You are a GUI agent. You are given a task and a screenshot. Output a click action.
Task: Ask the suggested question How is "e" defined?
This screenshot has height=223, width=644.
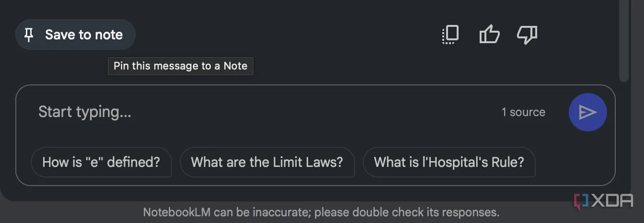tap(101, 162)
